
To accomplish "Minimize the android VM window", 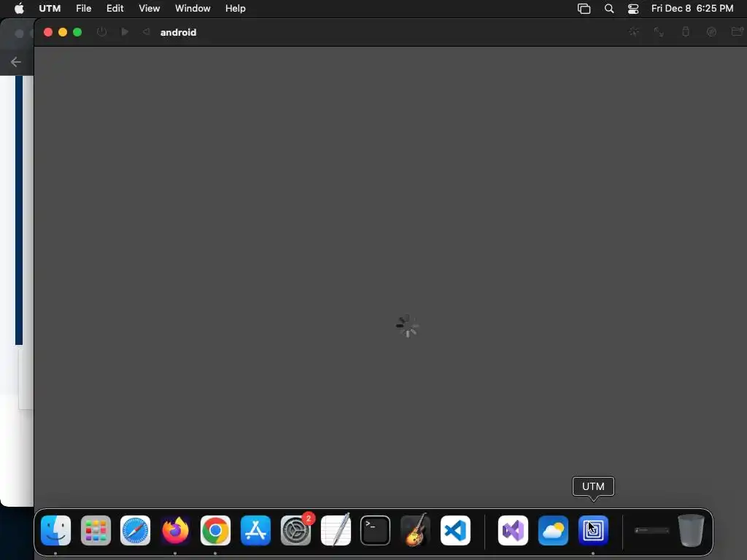I will tap(63, 32).
